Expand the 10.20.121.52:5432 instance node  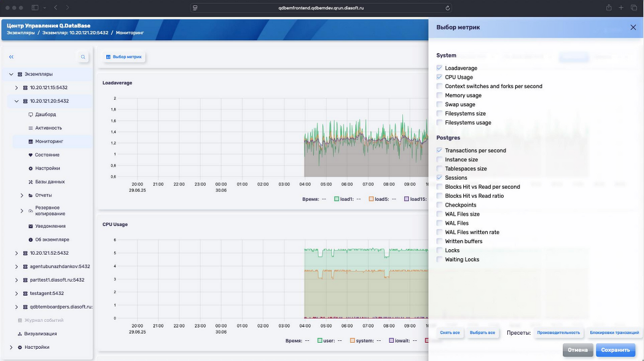pos(16,253)
